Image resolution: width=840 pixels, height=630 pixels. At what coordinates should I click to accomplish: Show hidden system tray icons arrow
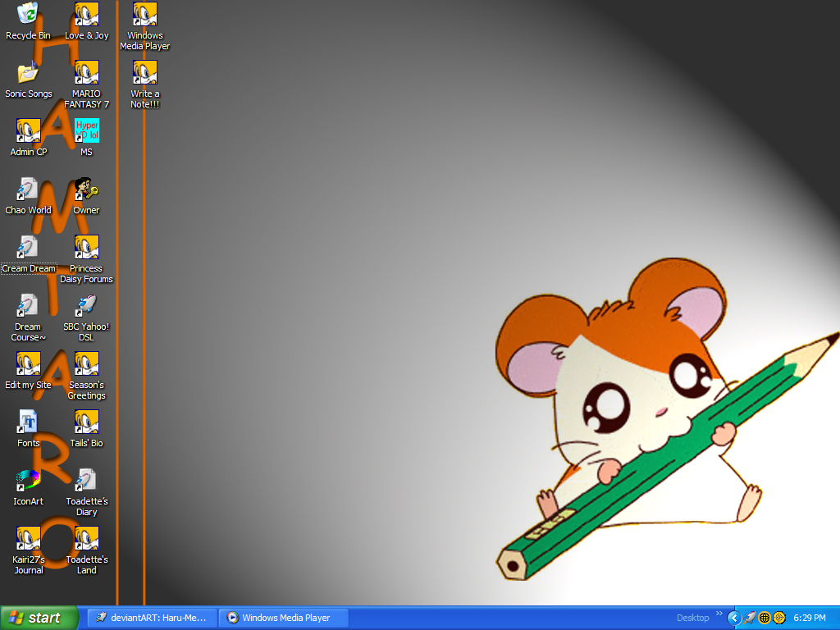point(734,619)
